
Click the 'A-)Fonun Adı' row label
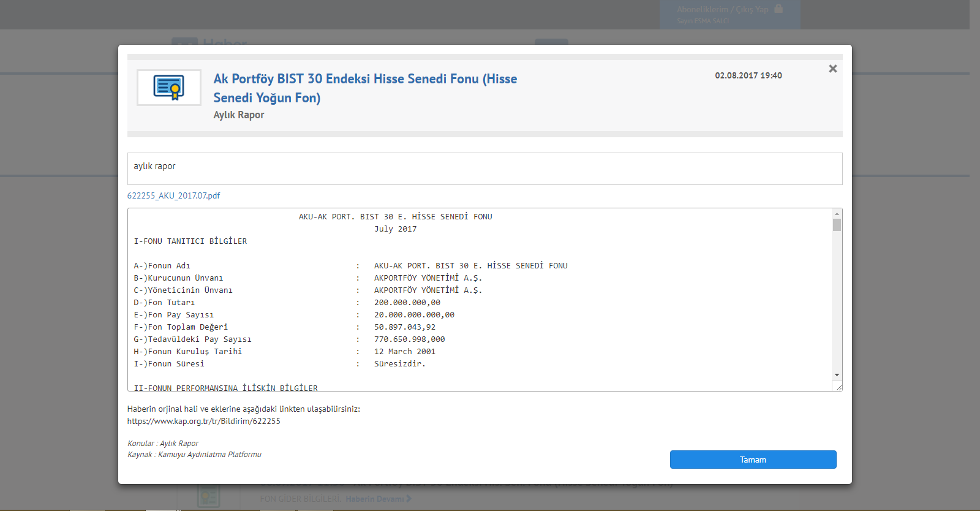[162, 266]
